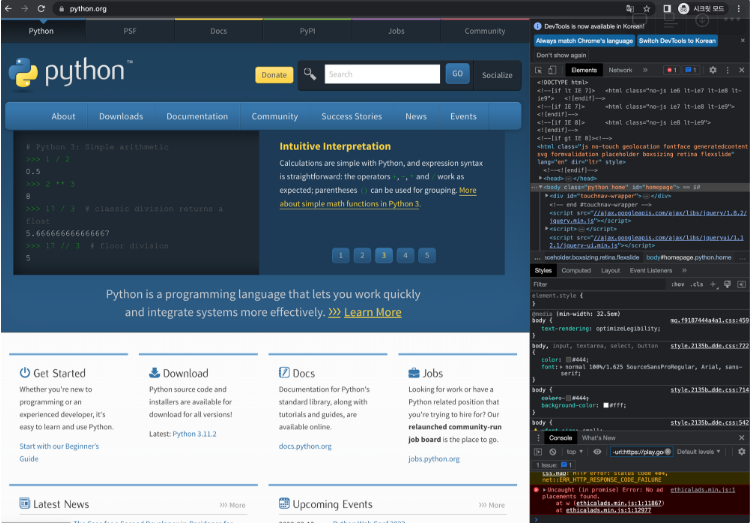751x524 pixels.
Task: Open the Python 3.11.2 latest link
Action: [194, 434]
